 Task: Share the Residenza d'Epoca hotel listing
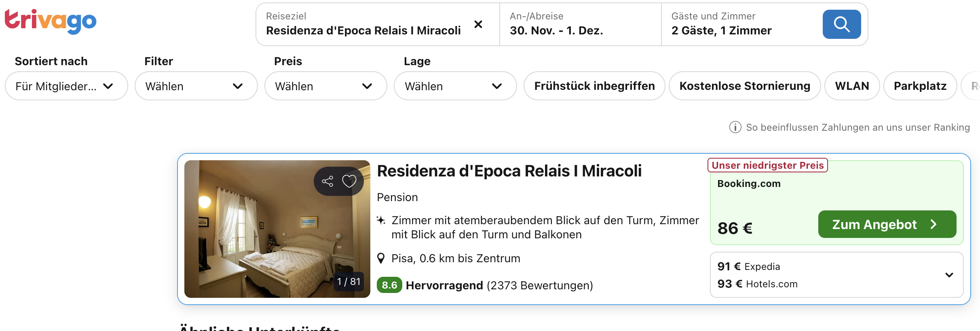click(x=327, y=181)
